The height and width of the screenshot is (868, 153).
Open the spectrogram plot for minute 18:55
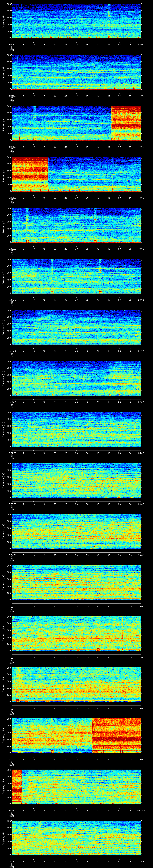point(76,583)
